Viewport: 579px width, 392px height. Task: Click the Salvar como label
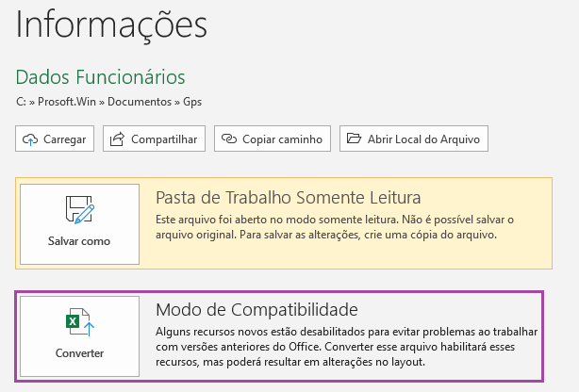[79, 241]
